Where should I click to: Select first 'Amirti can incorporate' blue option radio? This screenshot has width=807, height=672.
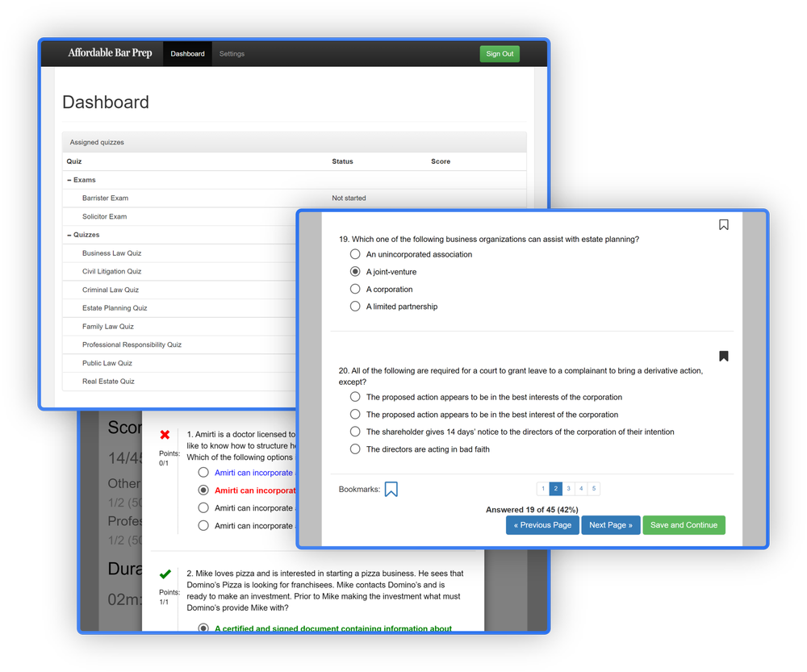(203, 473)
